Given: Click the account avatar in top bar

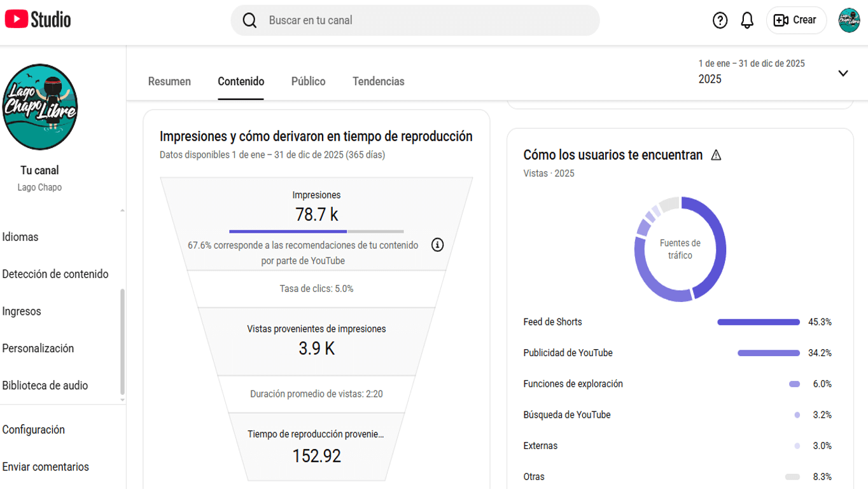Looking at the screenshot, I should tap(849, 20).
